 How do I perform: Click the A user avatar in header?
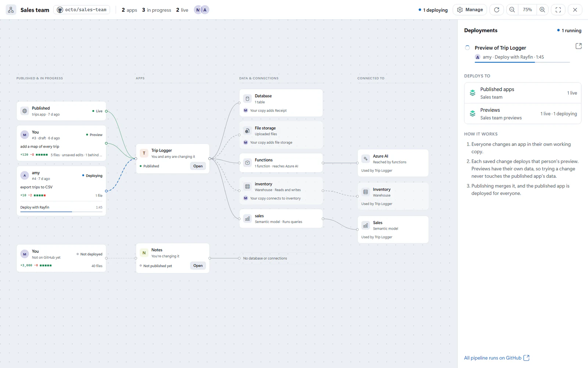tap(205, 10)
